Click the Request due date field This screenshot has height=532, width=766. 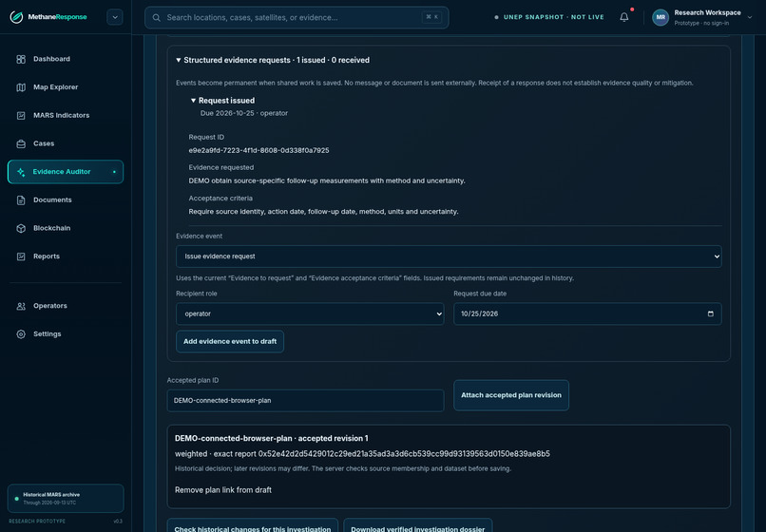coord(587,313)
